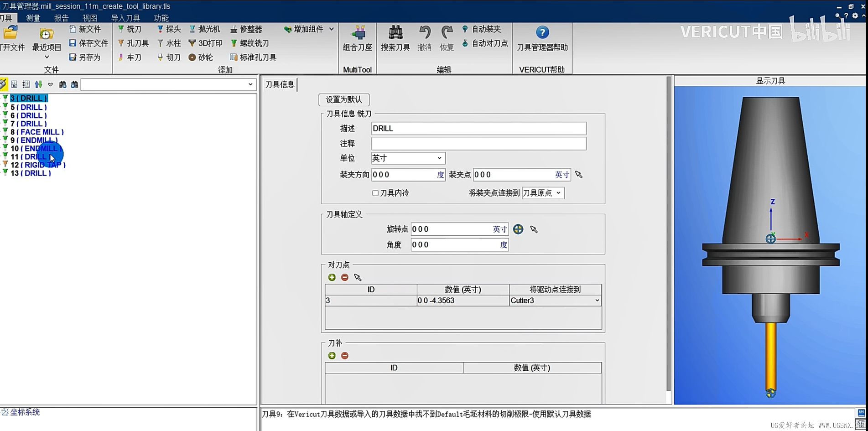This screenshot has height=431, width=868.
Task: Add a 探头 probe tool
Action: tap(169, 29)
